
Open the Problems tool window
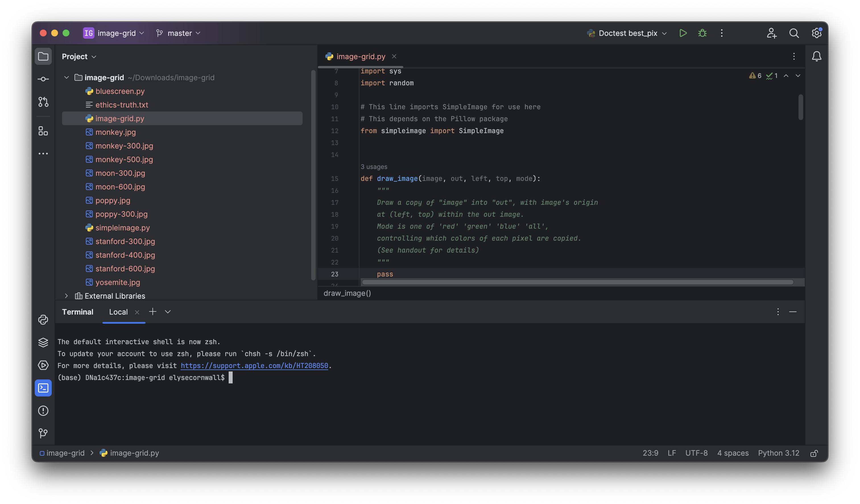point(43,411)
